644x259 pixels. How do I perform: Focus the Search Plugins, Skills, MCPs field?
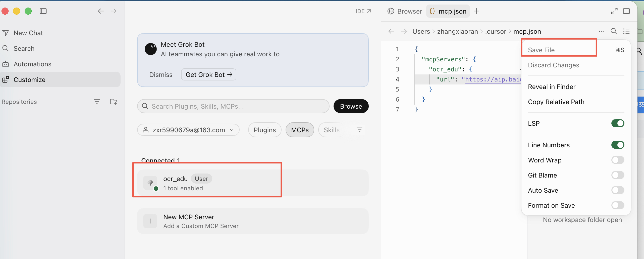pos(233,106)
